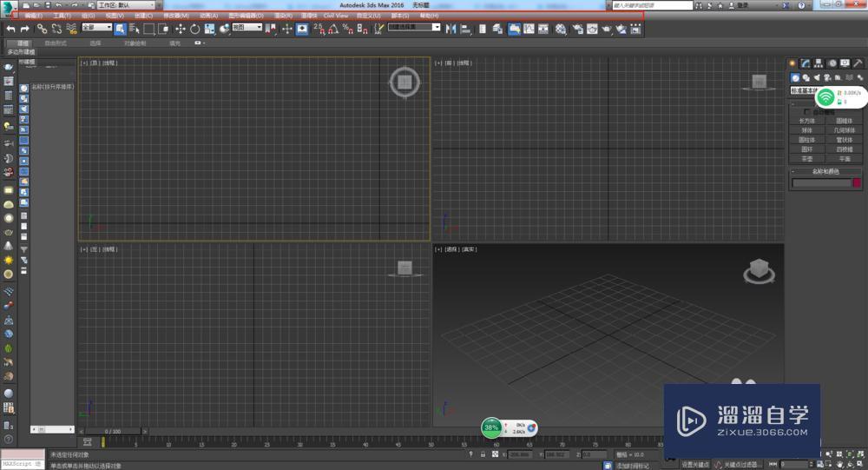This screenshot has width=868, height=470.
Task: Toggle Angle Snap
Action: pyautogui.click(x=333, y=29)
